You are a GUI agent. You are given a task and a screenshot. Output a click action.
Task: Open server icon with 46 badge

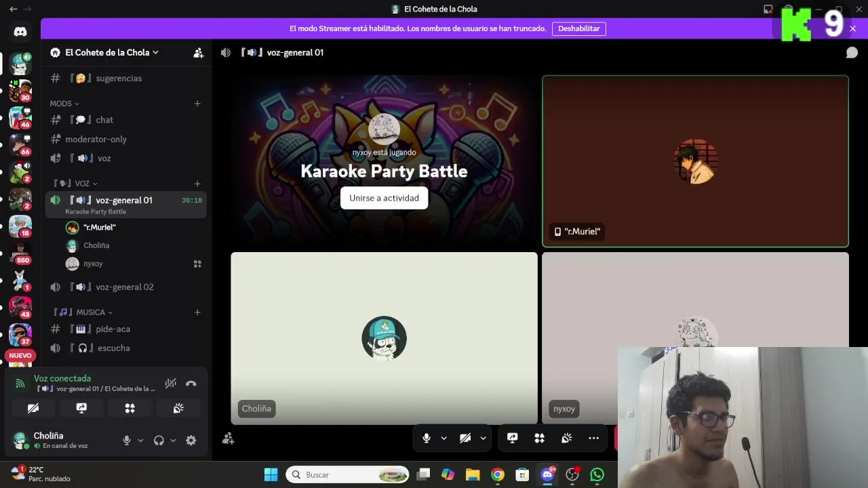(20, 117)
